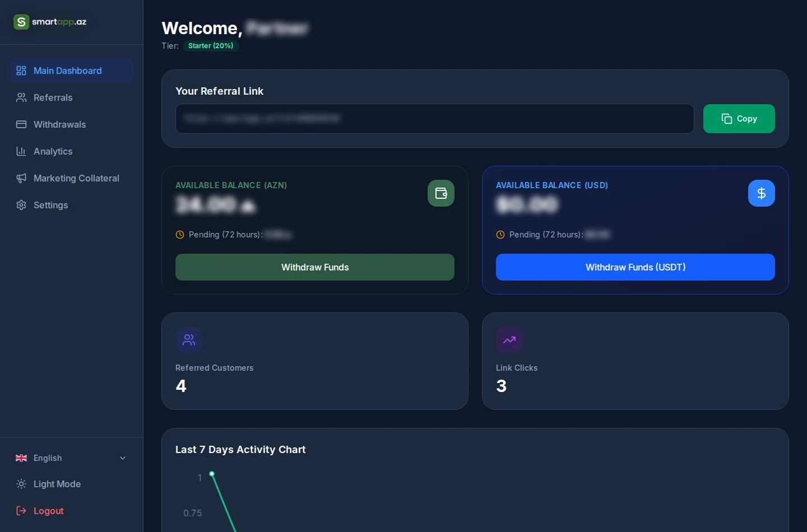Select the referral link field

pyautogui.click(x=435, y=119)
